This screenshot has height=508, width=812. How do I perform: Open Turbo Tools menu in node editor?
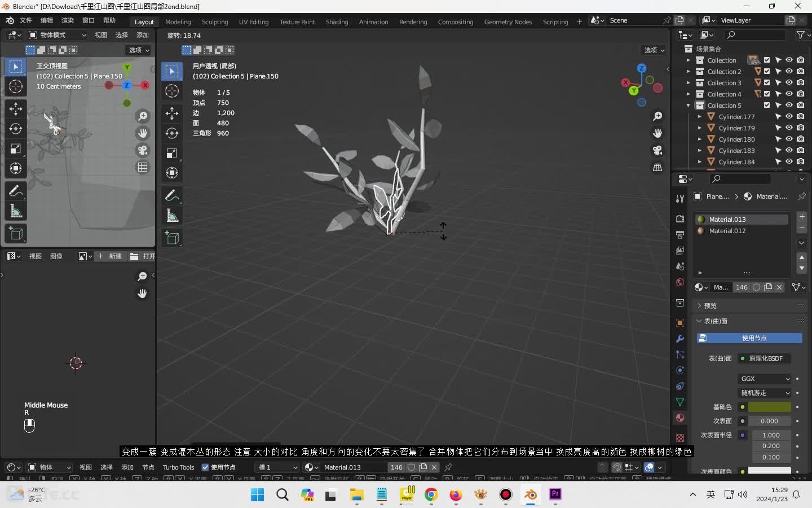178,467
